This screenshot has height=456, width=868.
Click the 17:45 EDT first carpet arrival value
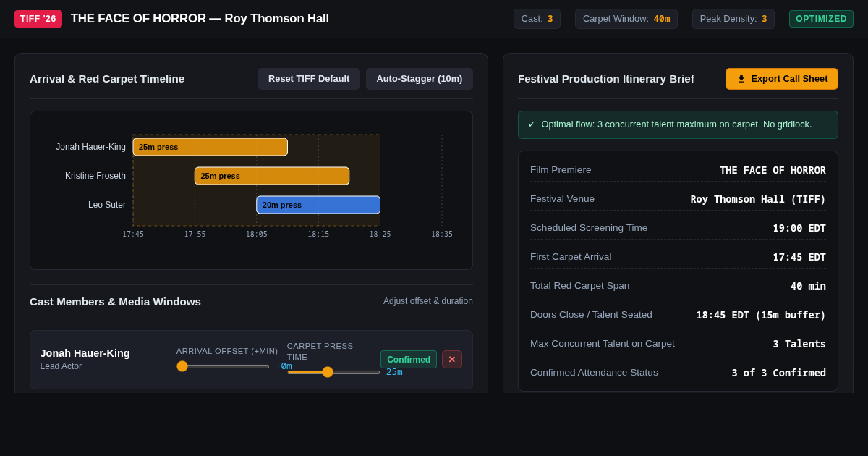pyautogui.click(x=799, y=257)
